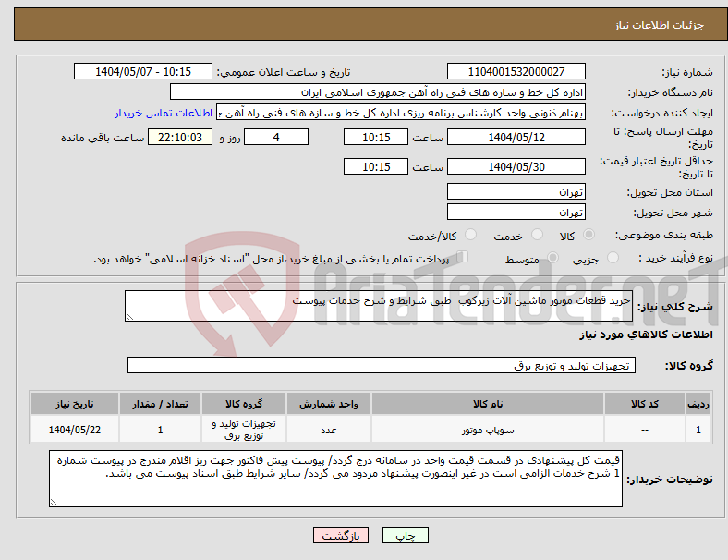This screenshot has width=728, height=560.
Task: Click the نام دستگاه خریدار field
Action: coord(378,91)
